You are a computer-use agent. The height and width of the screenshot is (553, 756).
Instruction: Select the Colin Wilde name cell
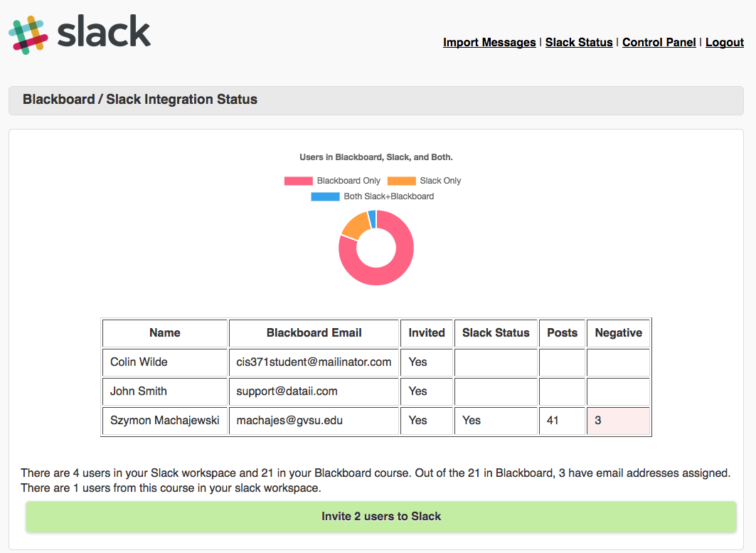click(165, 362)
